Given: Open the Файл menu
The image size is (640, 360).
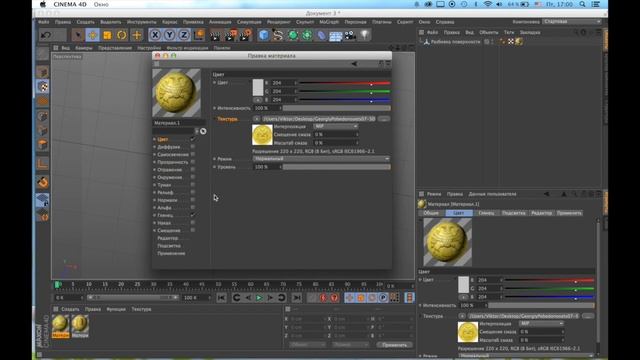Looking at the screenshot, I should pyautogui.click(x=43, y=22).
